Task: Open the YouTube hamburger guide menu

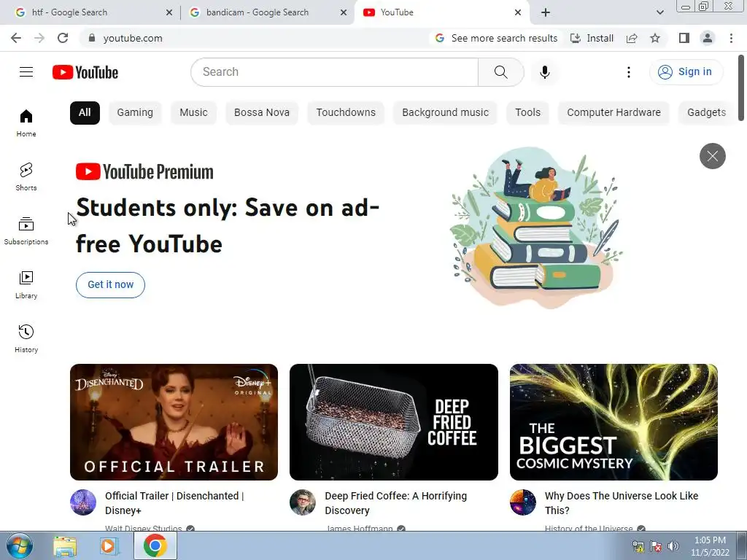Action: (26, 72)
